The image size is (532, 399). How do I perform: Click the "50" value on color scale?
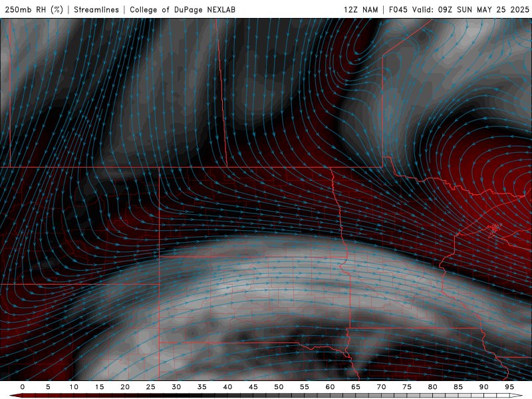[x=279, y=387]
